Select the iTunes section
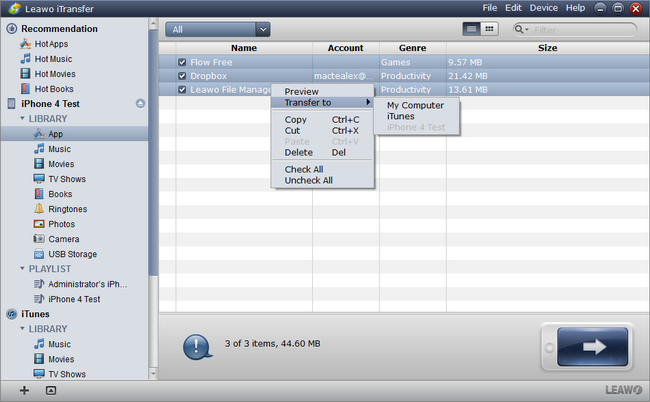This screenshot has height=402, width=650. (28, 314)
